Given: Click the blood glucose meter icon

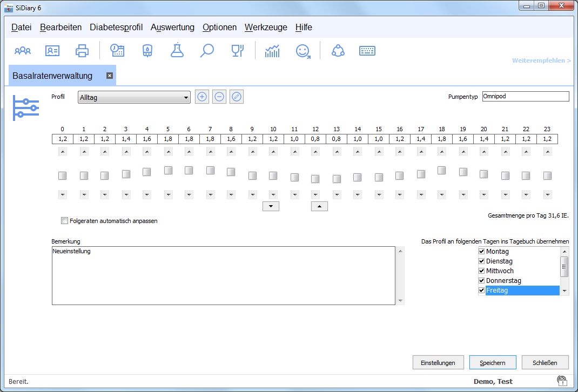Looking at the screenshot, I should coord(147,51).
